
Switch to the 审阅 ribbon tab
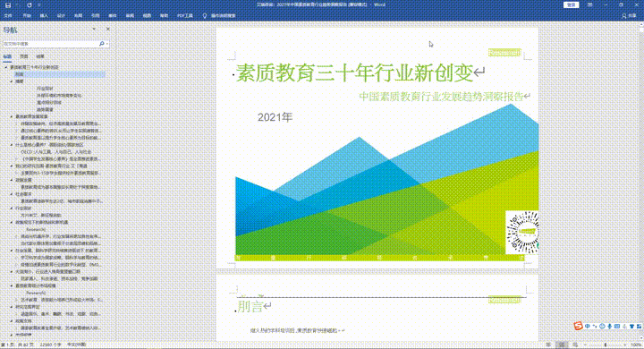click(130, 15)
